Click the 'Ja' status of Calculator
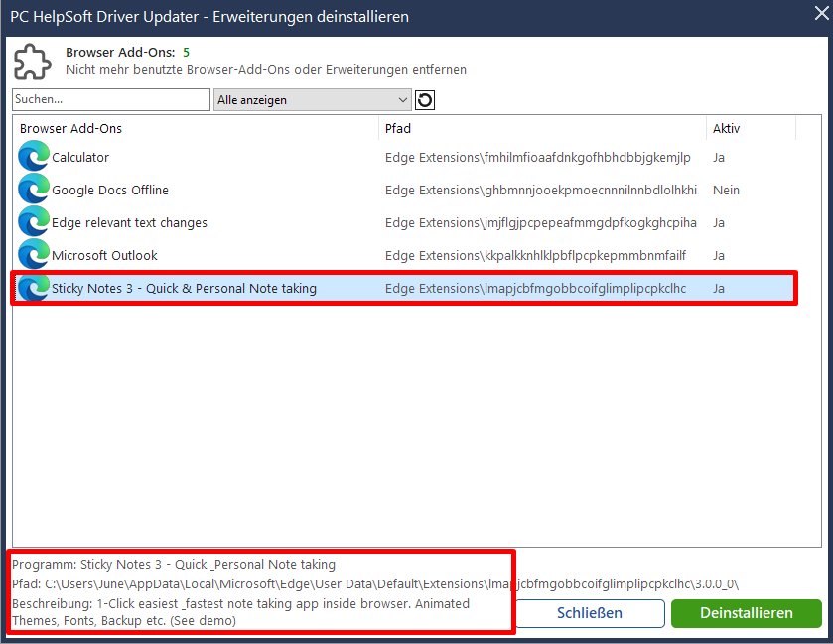This screenshot has width=833, height=644. (x=718, y=158)
